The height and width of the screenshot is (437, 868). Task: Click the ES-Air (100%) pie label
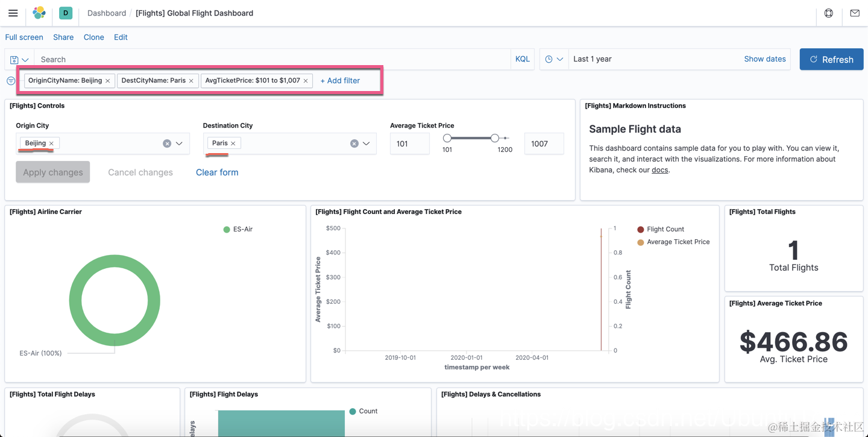[40, 353]
